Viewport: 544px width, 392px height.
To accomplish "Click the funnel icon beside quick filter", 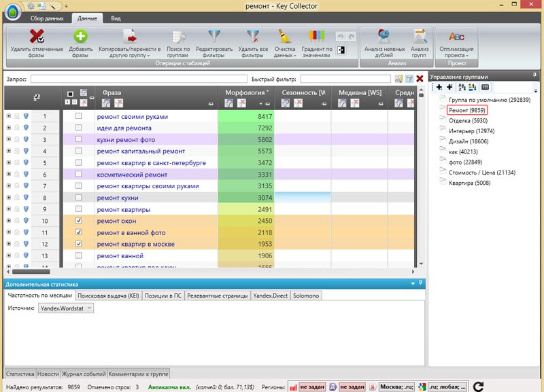I will coord(409,79).
